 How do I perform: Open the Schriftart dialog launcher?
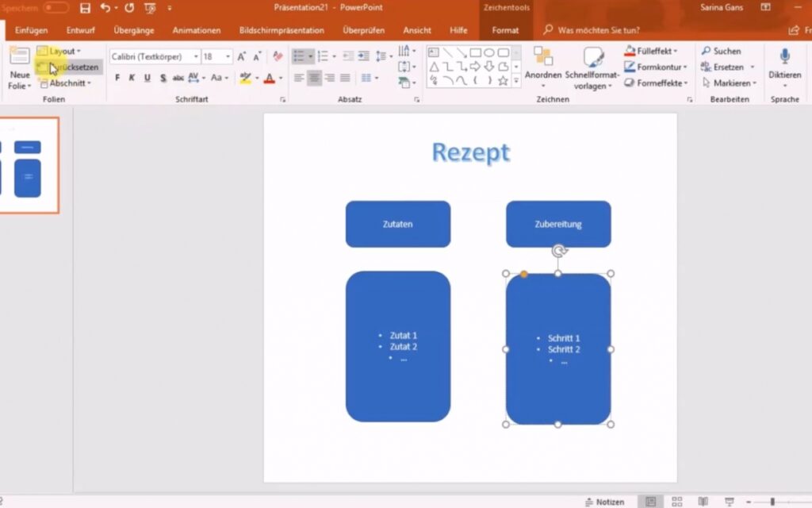(283, 99)
